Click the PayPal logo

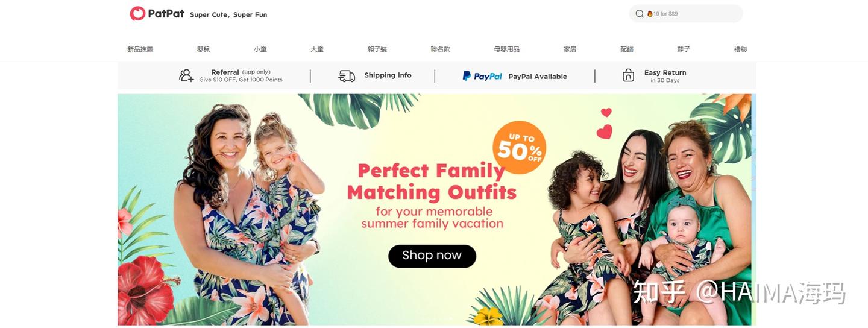pos(482,76)
